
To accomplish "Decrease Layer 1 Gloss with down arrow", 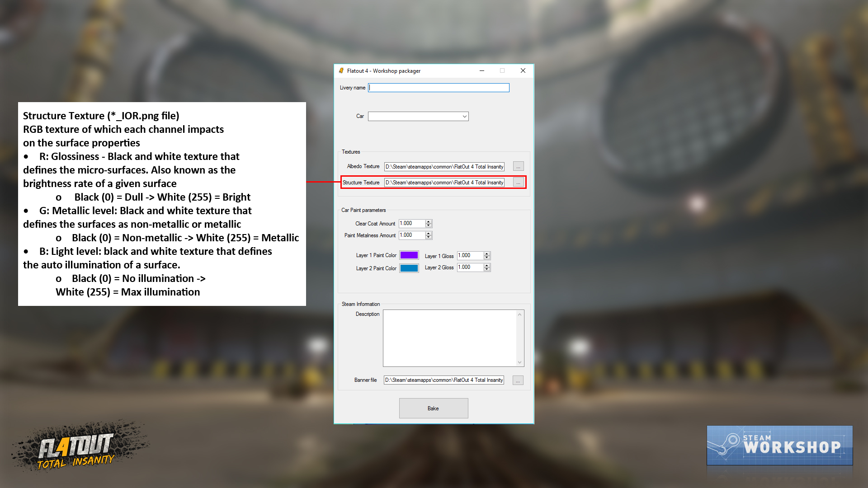I will point(487,258).
